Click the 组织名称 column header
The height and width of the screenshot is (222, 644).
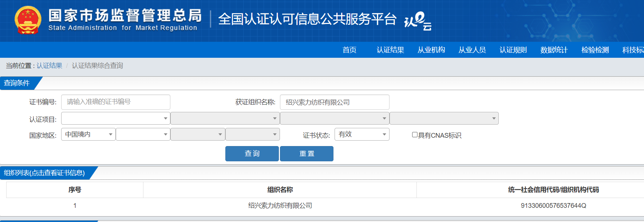280,190
